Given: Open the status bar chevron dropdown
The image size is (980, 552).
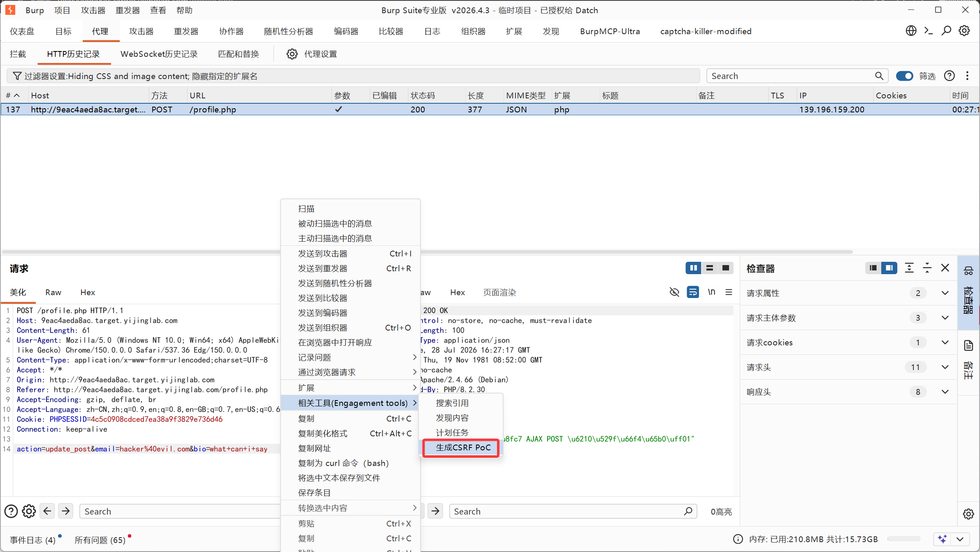Looking at the screenshot, I should pos(960,539).
